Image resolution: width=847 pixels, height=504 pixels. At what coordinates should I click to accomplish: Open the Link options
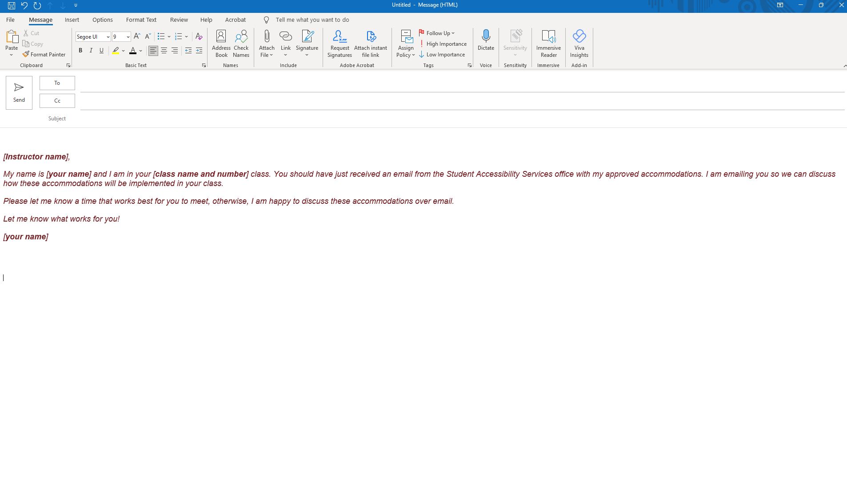[x=286, y=44]
